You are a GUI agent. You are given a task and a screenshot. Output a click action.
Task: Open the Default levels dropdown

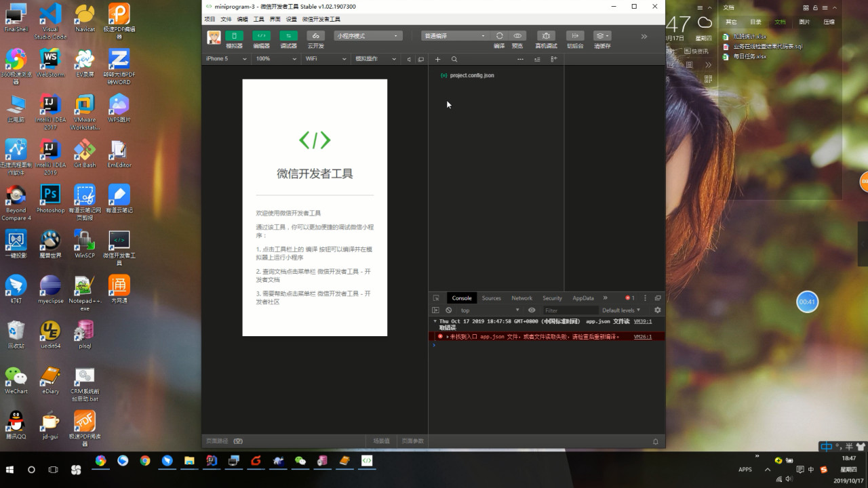coord(621,310)
